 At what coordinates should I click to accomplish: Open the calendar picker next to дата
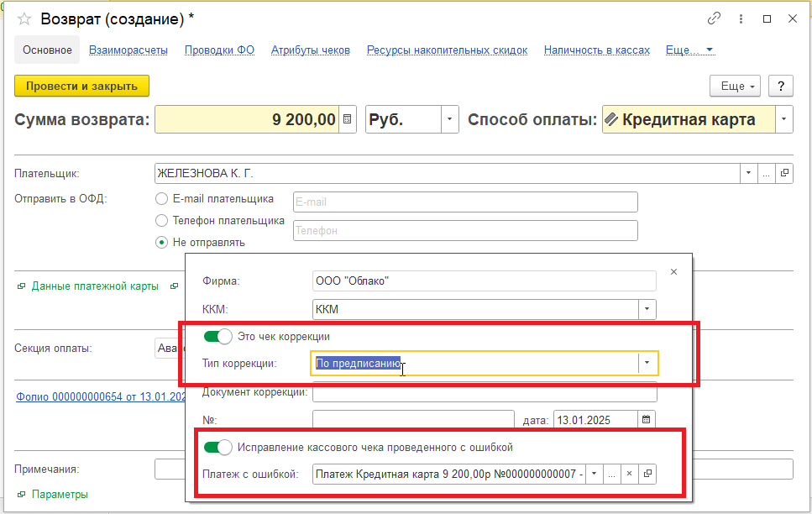tap(646, 419)
